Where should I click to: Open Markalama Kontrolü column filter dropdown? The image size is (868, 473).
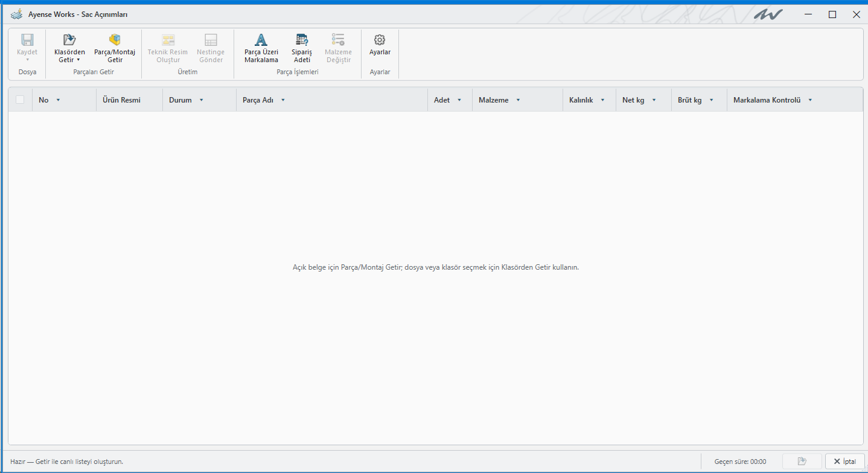pyautogui.click(x=810, y=100)
